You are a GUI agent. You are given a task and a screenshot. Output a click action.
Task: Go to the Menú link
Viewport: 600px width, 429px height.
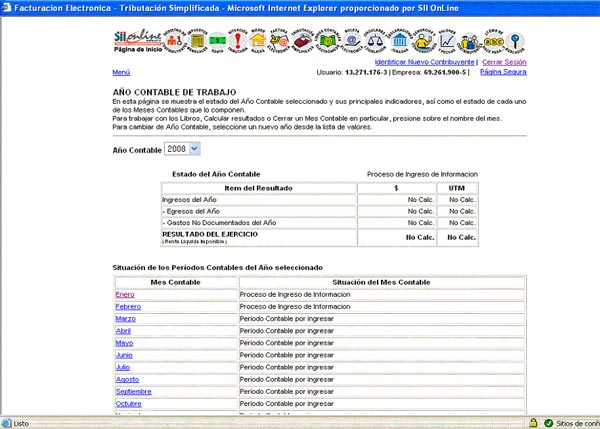click(121, 72)
